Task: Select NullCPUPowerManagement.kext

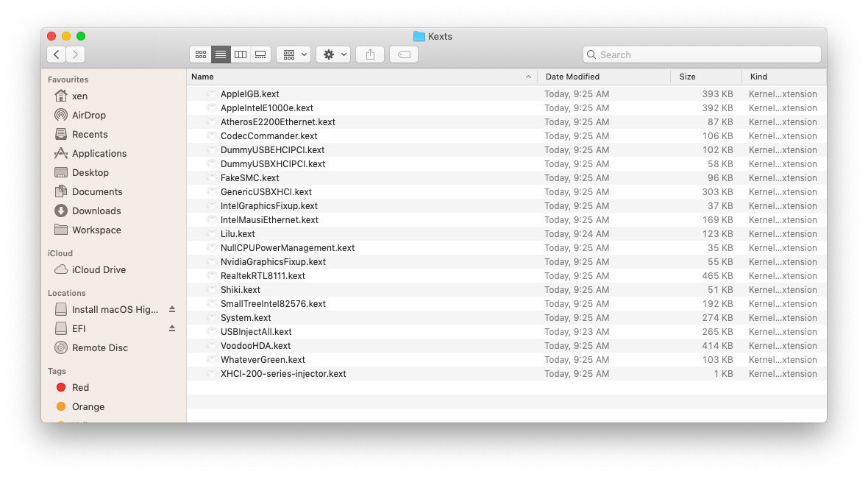Action: click(x=288, y=247)
